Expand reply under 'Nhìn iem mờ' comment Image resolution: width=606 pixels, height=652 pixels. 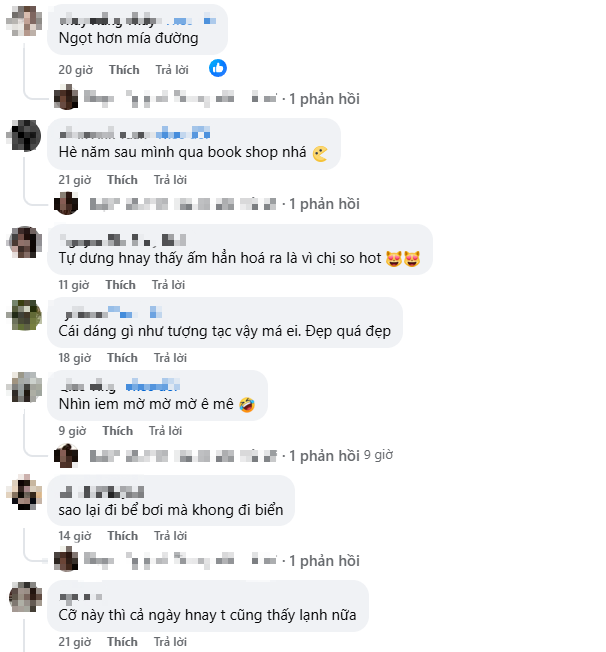click(x=324, y=456)
